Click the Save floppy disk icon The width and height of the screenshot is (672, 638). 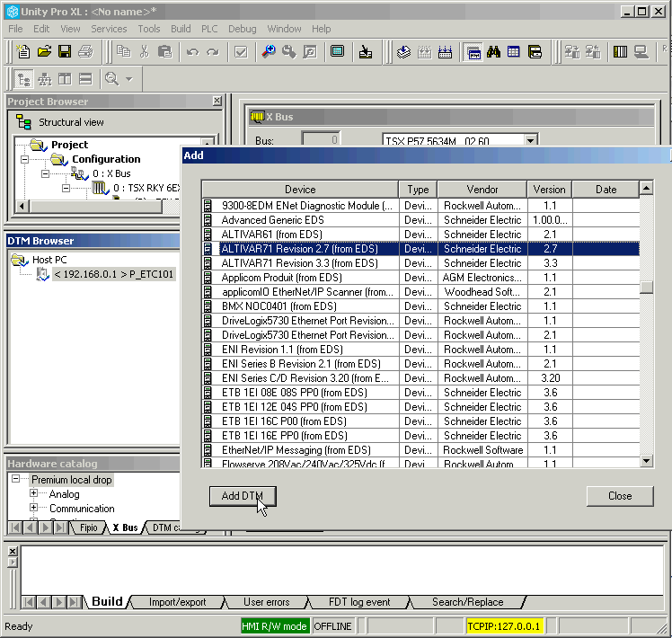click(x=65, y=52)
